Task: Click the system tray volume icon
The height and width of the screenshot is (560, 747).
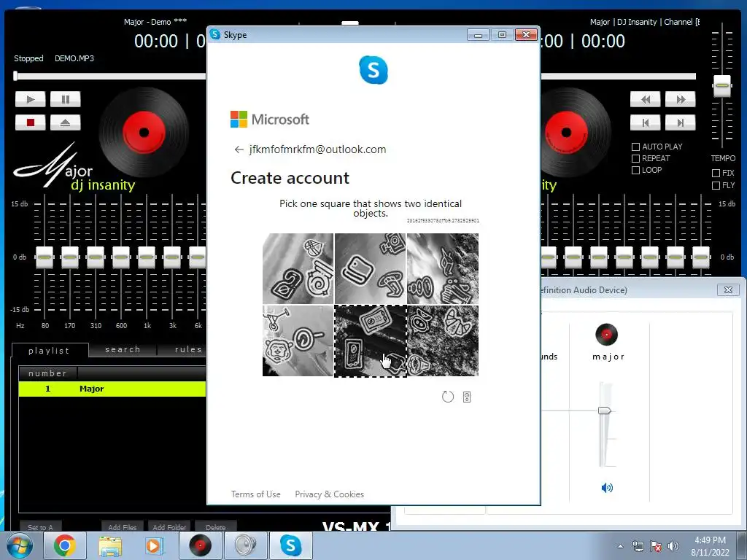Action: pyautogui.click(x=673, y=546)
